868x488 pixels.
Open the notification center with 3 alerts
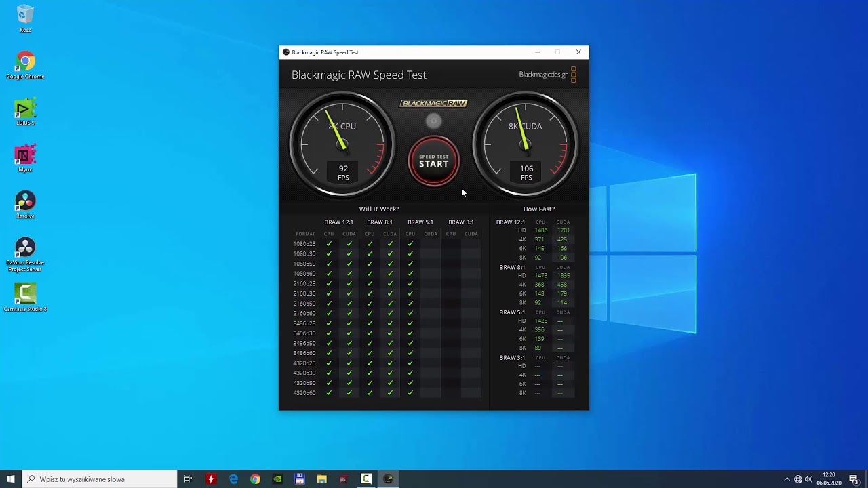tap(854, 479)
